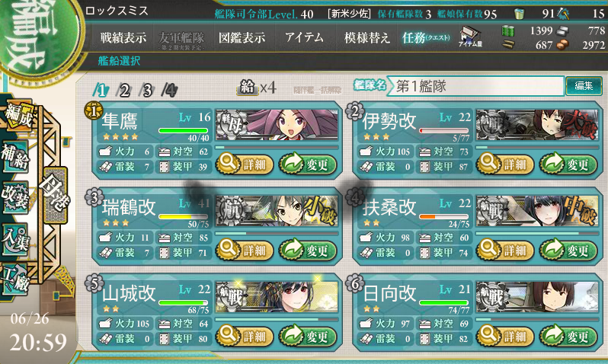Click 編集 edit fleet name button
This screenshot has width=608, height=364.
click(x=584, y=86)
